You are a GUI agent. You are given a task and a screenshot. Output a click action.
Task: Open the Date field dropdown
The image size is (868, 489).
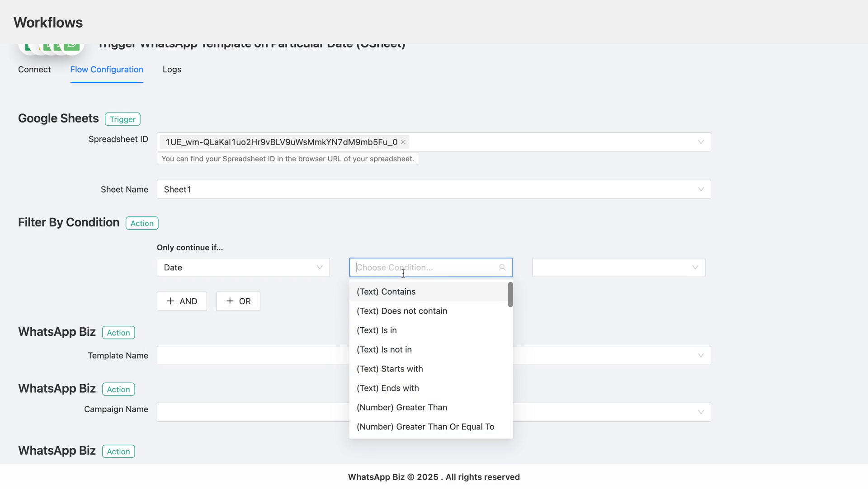[x=320, y=267]
